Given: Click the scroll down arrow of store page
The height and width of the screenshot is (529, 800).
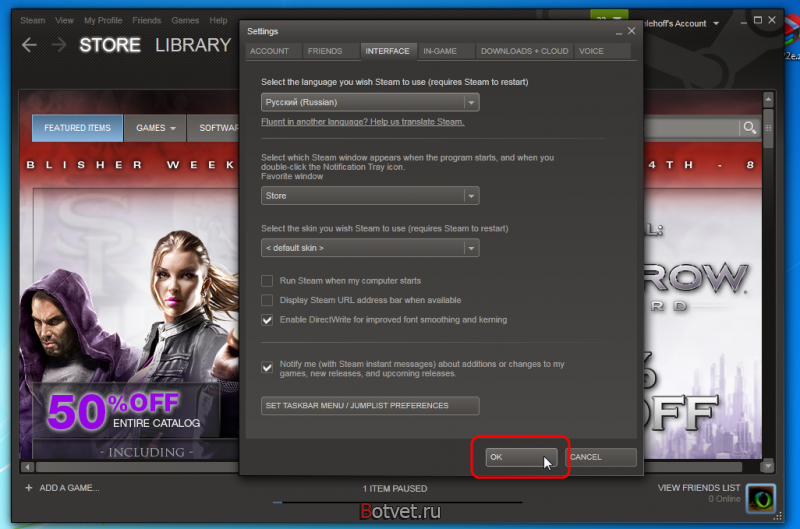Looking at the screenshot, I should click(767, 466).
